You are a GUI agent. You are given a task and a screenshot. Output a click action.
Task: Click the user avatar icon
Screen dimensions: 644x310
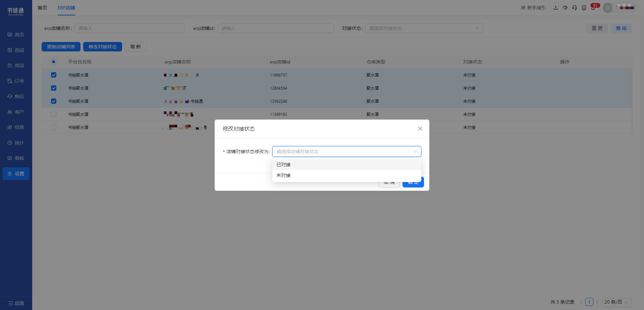(607, 8)
